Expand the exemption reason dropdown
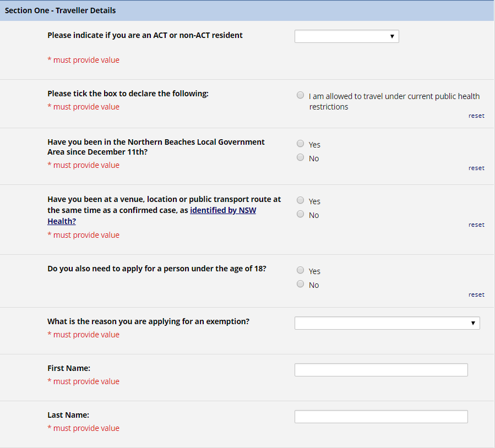The height and width of the screenshot is (448, 495). point(387,323)
